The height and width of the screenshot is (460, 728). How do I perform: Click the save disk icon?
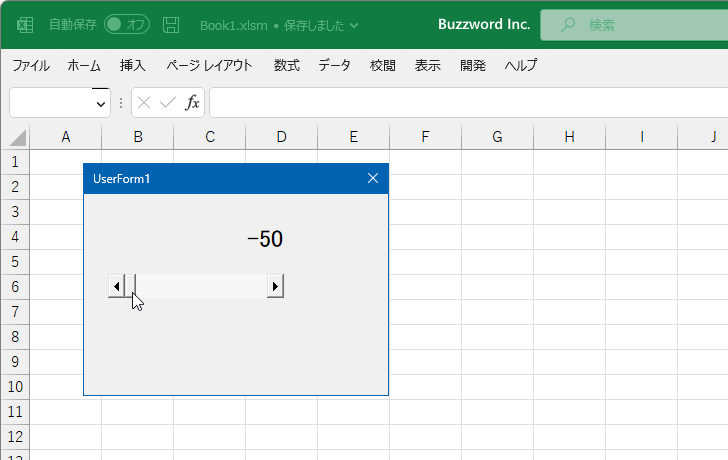[x=171, y=25]
